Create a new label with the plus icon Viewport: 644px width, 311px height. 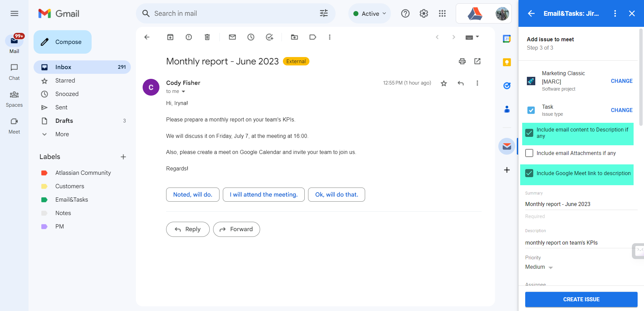click(x=123, y=157)
